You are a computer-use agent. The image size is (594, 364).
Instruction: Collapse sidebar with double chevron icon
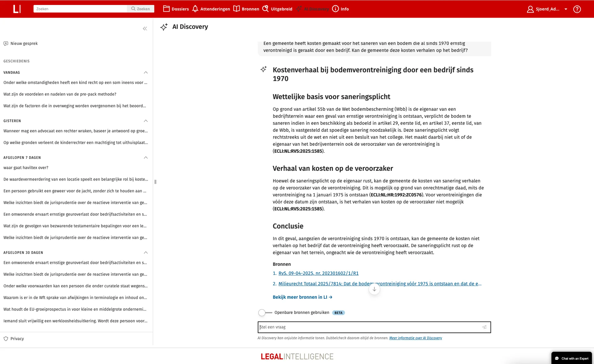pos(145,28)
